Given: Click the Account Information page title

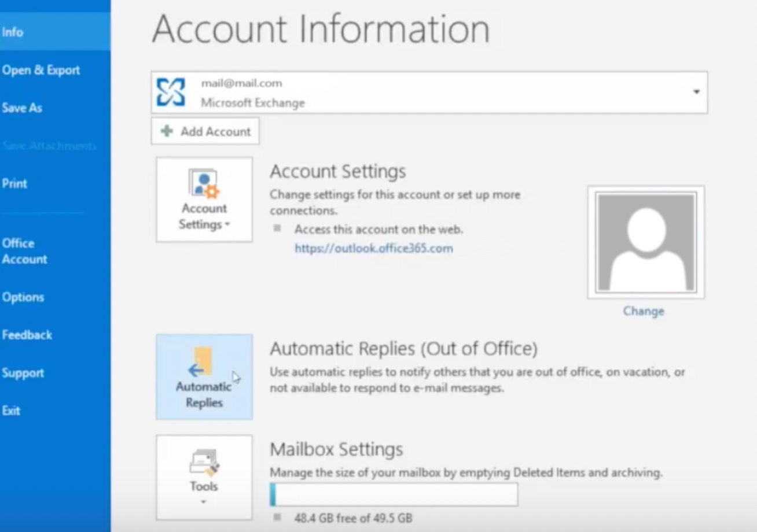Looking at the screenshot, I should coord(321,29).
